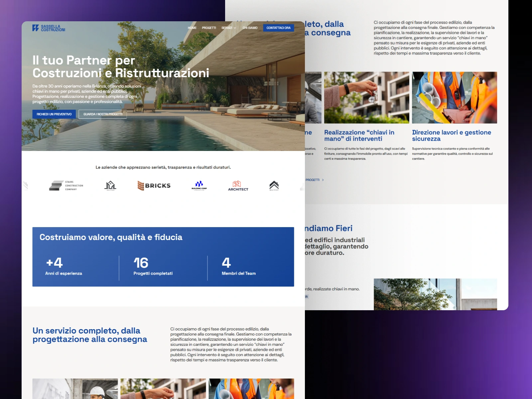This screenshot has width=532, height=399.
Task: Go to PROGETTI in the top navigation
Action: pyautogui.click(x=209, y=28)
